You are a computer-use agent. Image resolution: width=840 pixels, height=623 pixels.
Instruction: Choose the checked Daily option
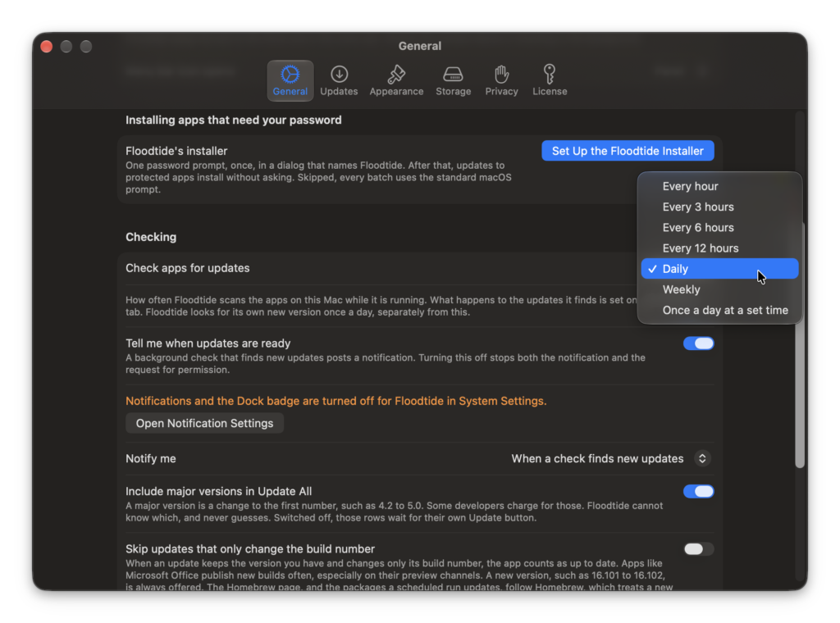[719, 269]
